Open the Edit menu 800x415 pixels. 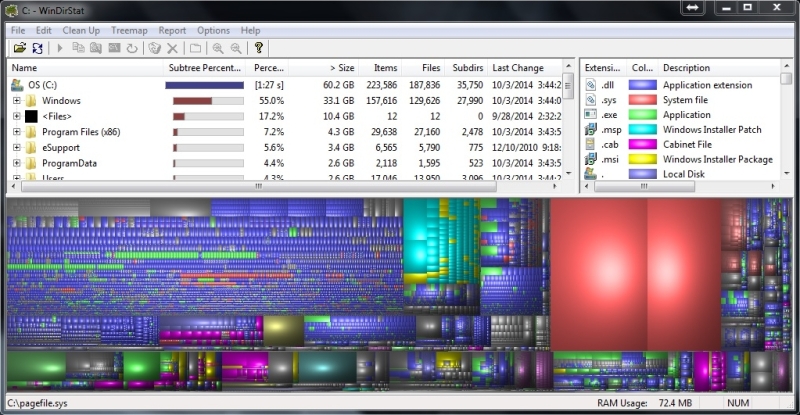pyautogui.click(x=43, y=30)
